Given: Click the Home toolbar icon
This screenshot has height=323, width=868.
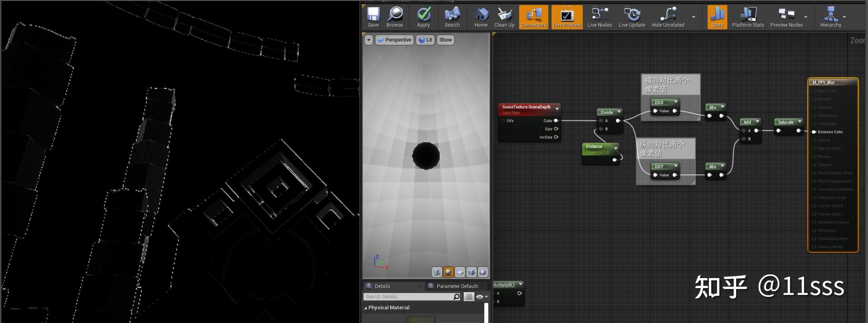Looking at the screenshot, I should 481,17.
